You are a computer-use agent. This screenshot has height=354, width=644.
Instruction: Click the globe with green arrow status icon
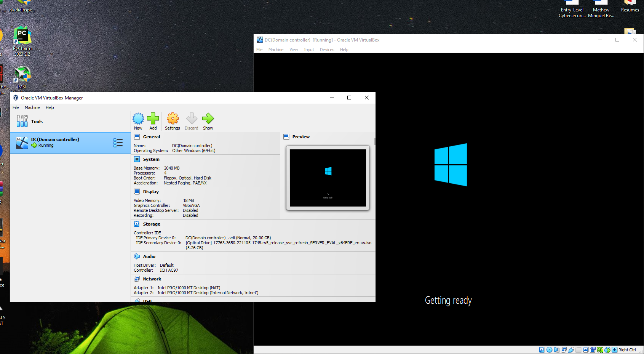607,350
